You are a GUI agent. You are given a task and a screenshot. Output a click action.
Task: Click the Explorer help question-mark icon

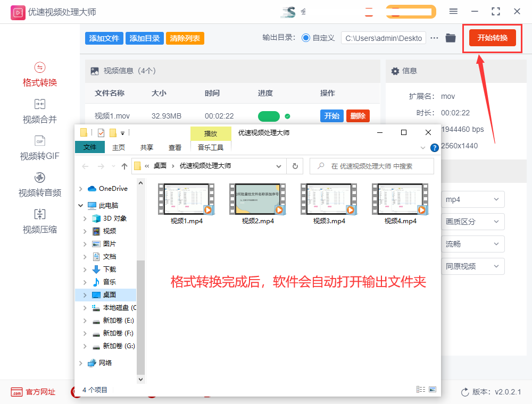434,148
